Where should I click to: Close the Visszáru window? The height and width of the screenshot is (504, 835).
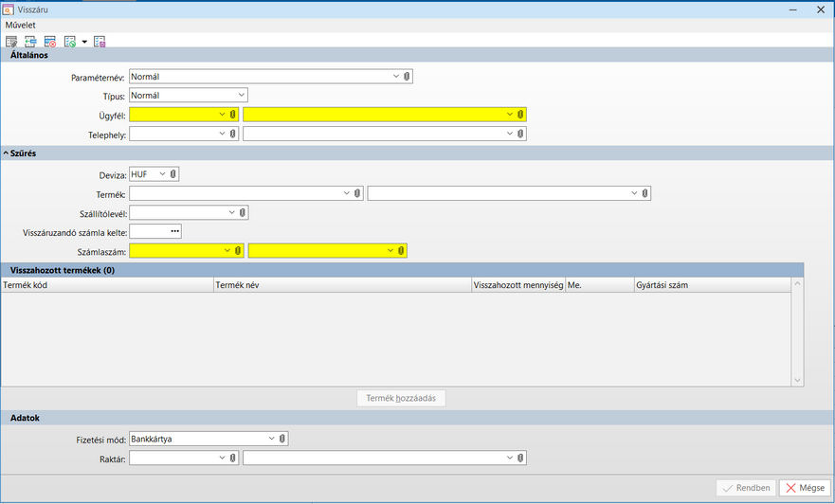tap(821, 9)
